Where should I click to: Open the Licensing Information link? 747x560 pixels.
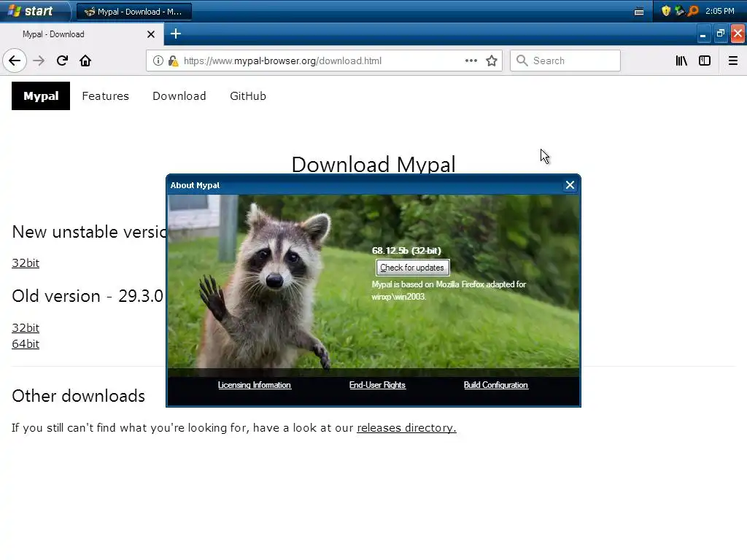point(255,385)
